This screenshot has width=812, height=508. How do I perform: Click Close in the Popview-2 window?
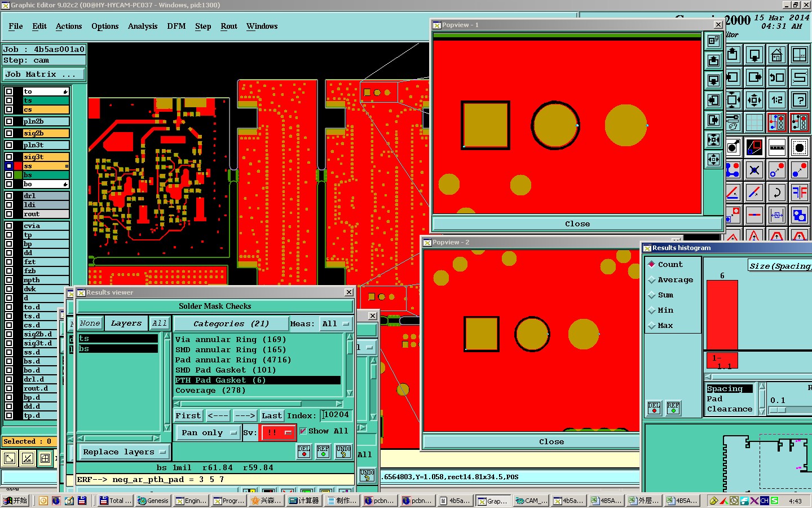(x=551, y=441)
